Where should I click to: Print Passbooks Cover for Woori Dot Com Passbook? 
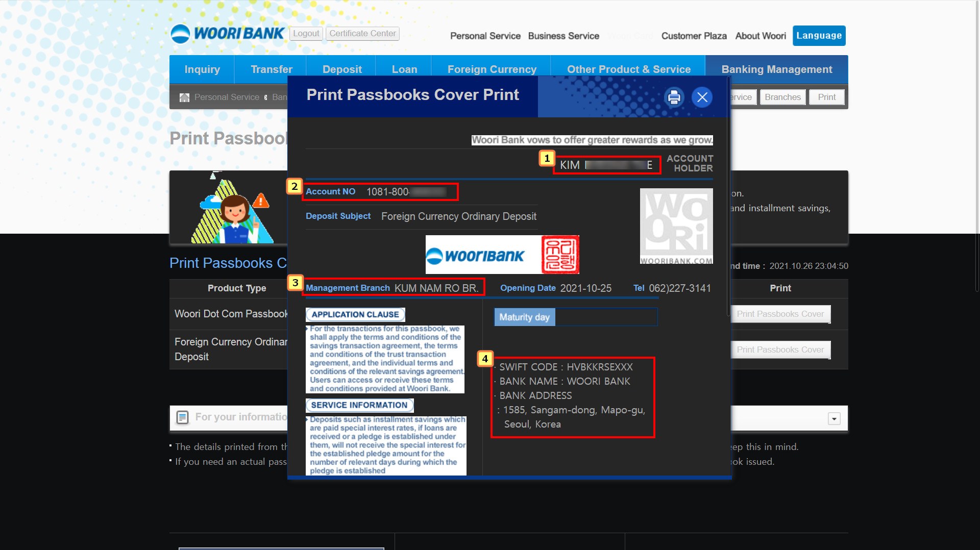pos(780,314)
